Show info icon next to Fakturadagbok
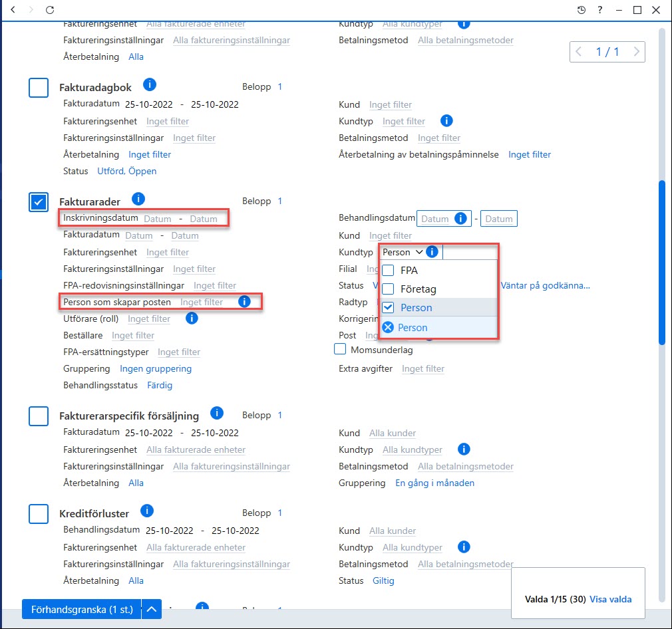 (x=150, y=84)
